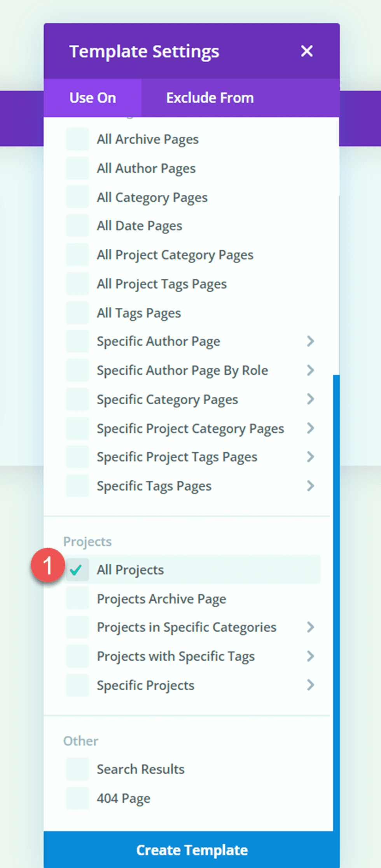Tick the All Category Pages checkbox
The width and height of the screenshot is (381, 868).
click(x=77, y=197)
